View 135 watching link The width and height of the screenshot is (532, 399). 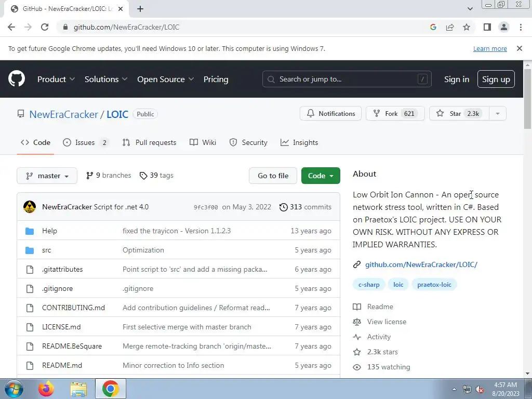381,367
